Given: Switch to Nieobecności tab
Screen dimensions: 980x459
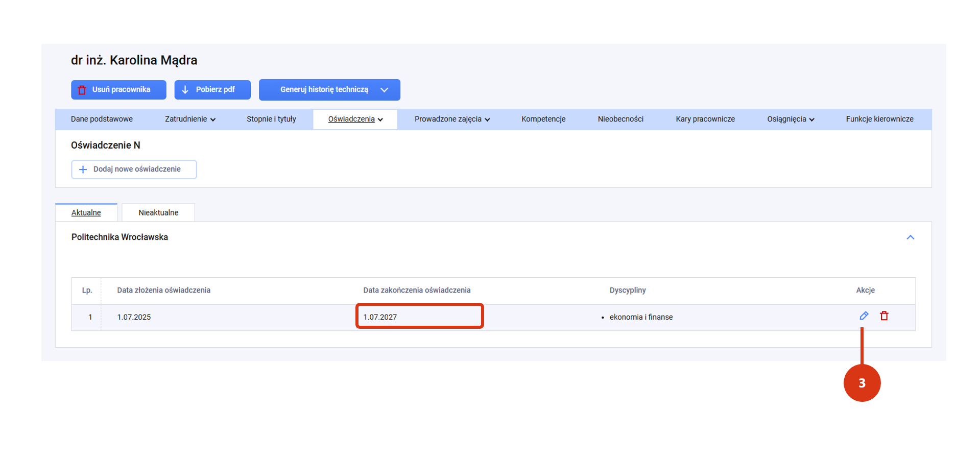Looking at the screenshot, I should 620,119.
